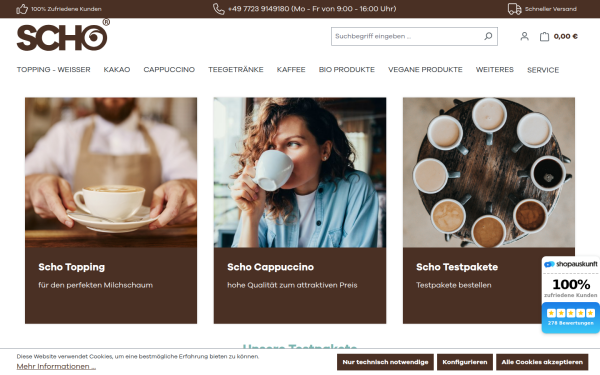Click the phone handset icon
The height and width of the screenshot is (375, 600).
pyautogui.click(x=218, y=9)
